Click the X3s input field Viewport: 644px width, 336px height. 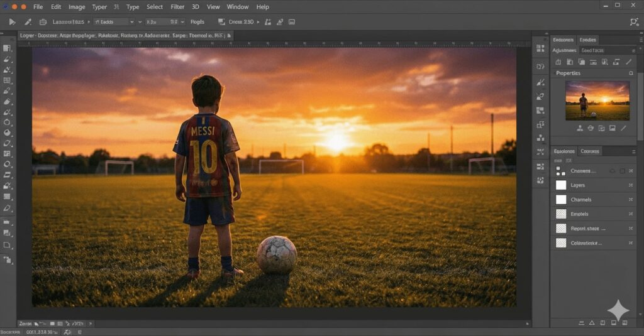156,22
